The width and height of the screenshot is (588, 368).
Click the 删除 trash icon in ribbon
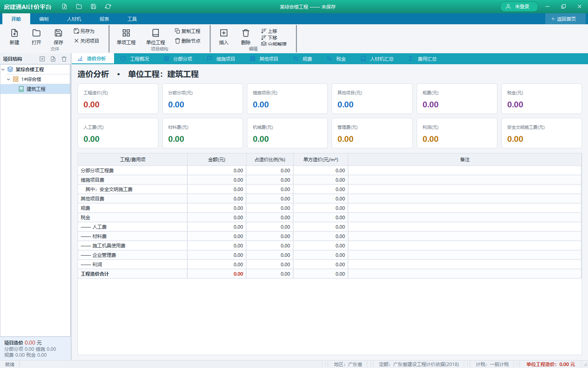[246, 33]
